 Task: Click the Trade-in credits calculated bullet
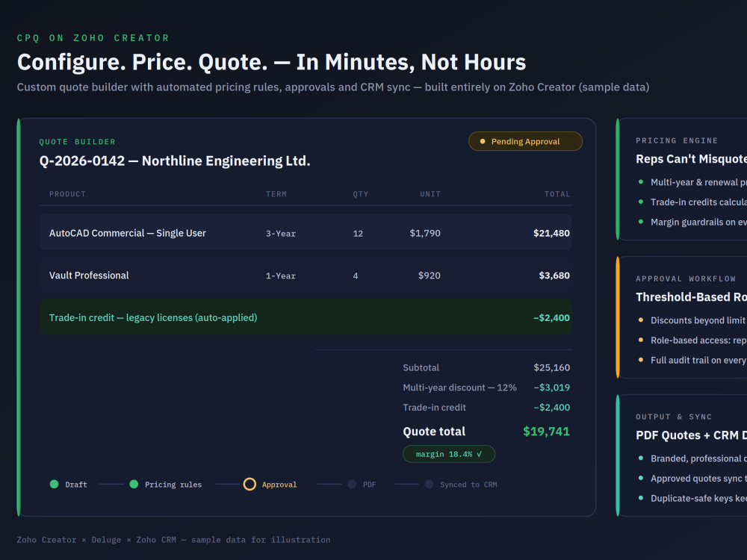pyautogui.click(x=698, y=202)
